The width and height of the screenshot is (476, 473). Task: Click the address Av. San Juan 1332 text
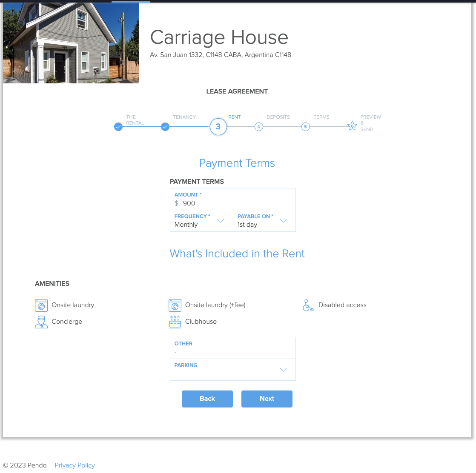coord(221,55)
